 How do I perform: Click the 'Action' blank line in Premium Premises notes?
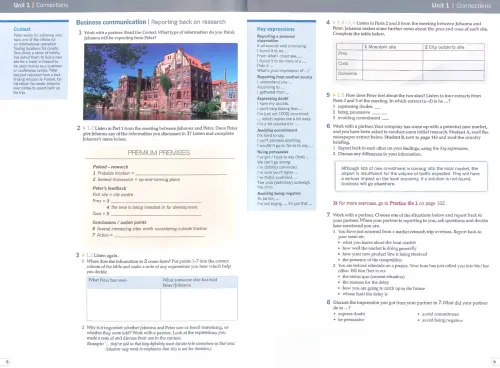point(159,235)
